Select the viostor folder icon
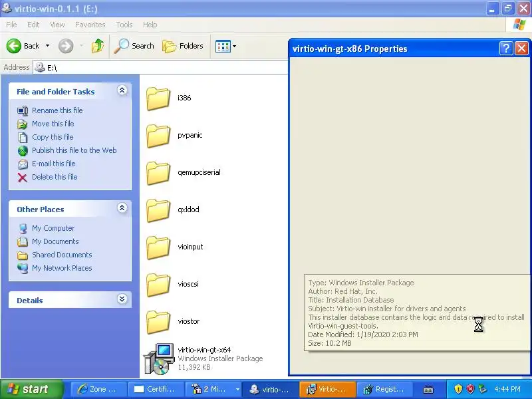This screenshot has width=532, height=399. [x=158, y=323]
